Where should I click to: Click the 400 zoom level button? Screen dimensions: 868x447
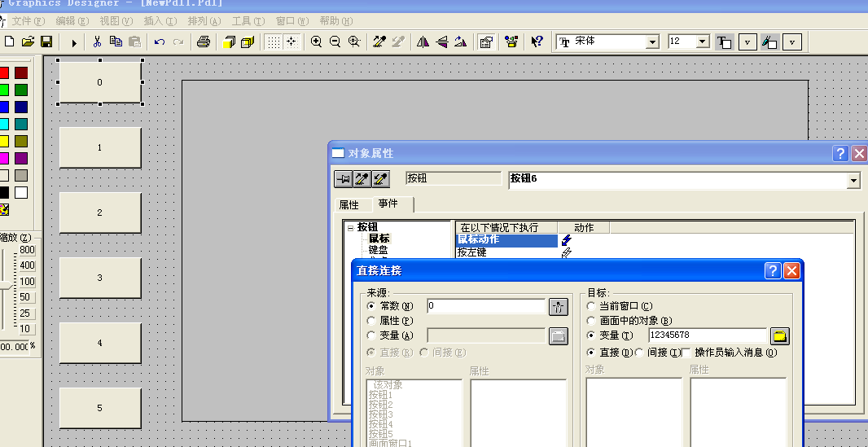(x=27, y=265)
